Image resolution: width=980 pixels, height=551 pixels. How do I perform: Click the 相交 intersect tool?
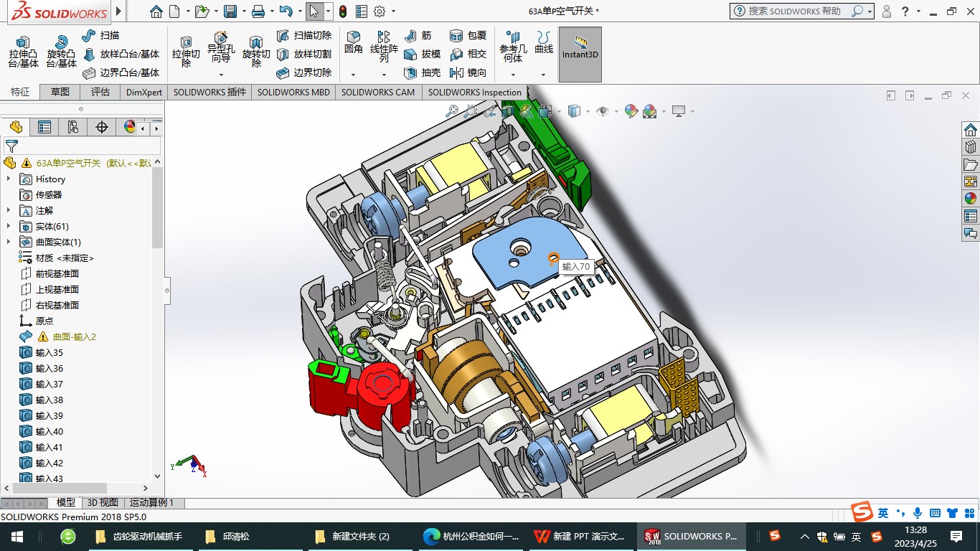coord(468,54)
